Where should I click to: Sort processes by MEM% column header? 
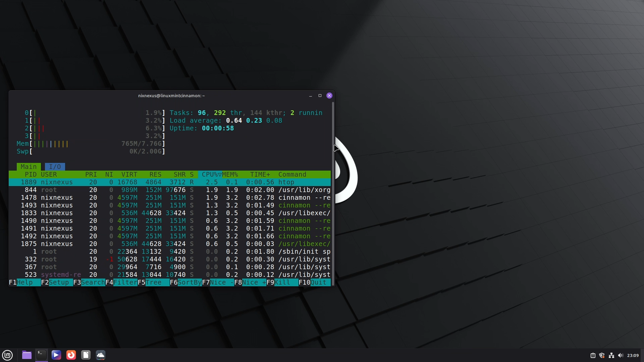click(x=230, y=174)
